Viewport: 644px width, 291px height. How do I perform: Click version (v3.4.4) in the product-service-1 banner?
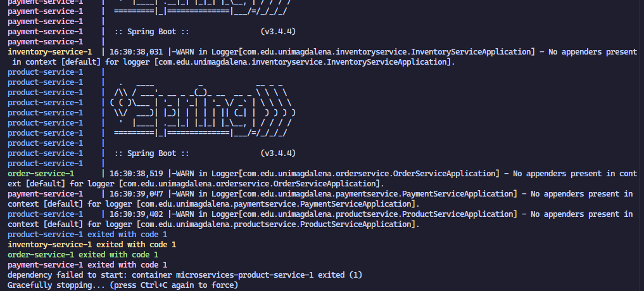(x=279, y=153)
